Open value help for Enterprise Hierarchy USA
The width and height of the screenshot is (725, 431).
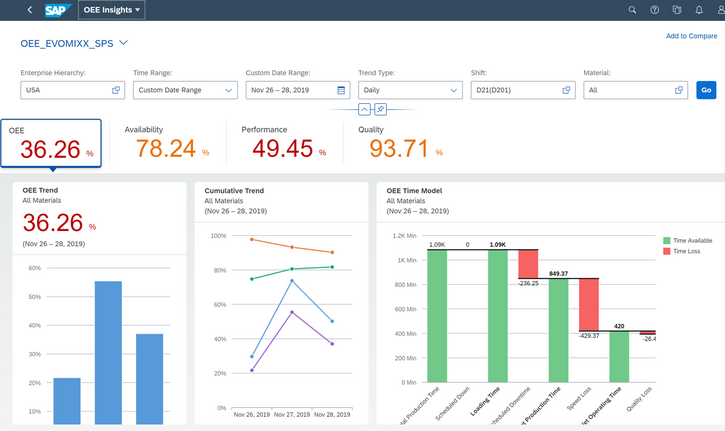tap(116, 90)
